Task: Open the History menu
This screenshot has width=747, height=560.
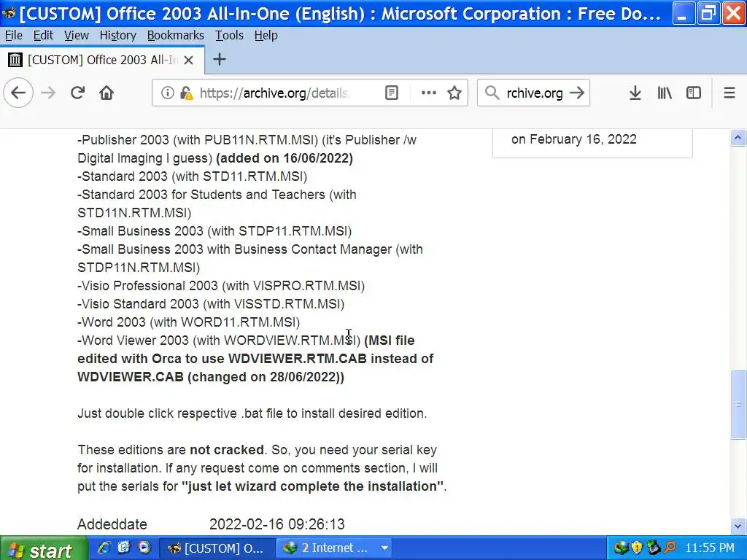Action: point(117,35)
